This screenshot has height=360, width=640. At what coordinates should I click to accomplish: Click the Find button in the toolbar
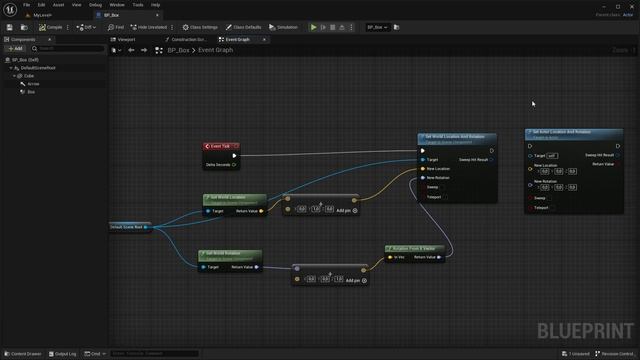[x=116, y=27]
